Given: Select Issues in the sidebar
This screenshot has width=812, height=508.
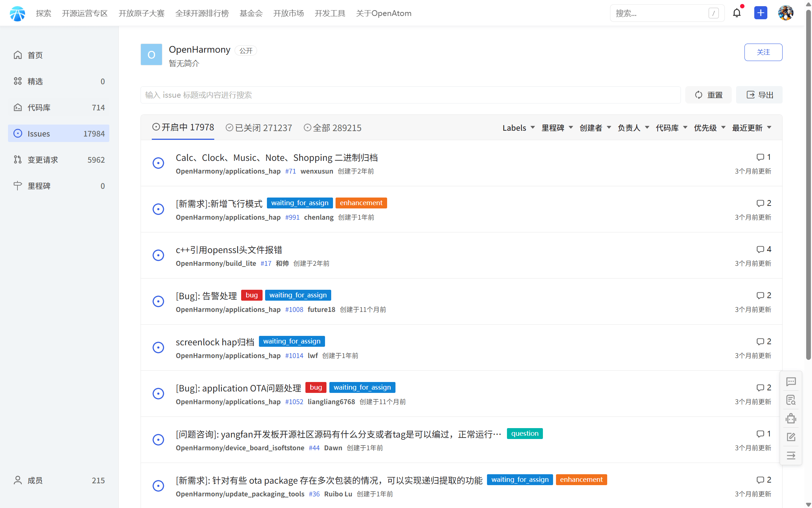Looking at the screenshot, I should 58,134.
